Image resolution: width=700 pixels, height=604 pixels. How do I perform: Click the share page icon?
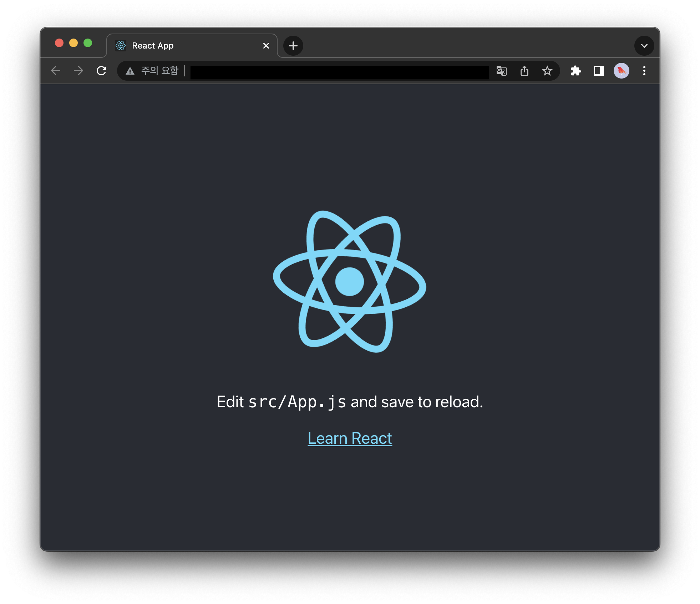coord(524,71)
